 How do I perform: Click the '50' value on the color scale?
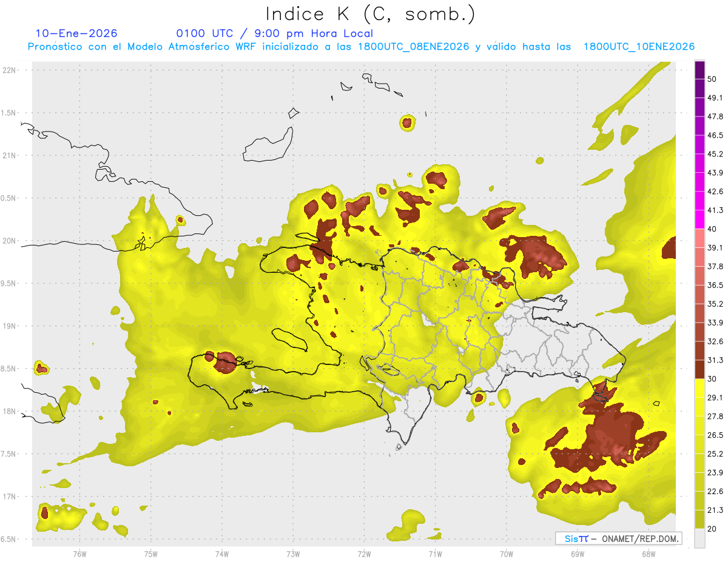[x=712, y=79]
